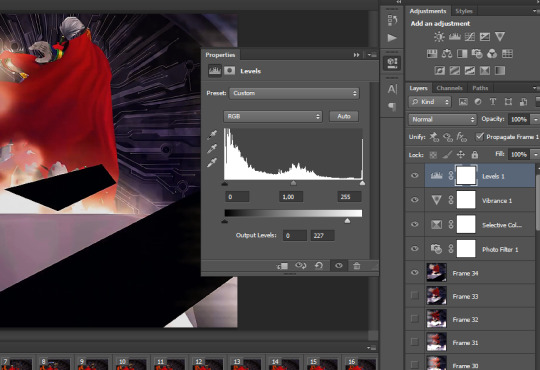
Task: Open the layer Kind filter dropdown
Action: coord(430,102)
